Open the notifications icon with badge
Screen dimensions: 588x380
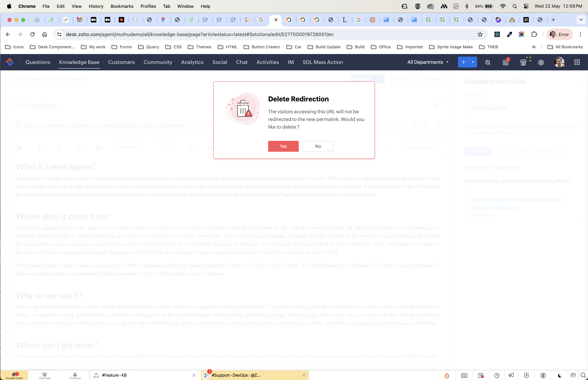[506, 62]
